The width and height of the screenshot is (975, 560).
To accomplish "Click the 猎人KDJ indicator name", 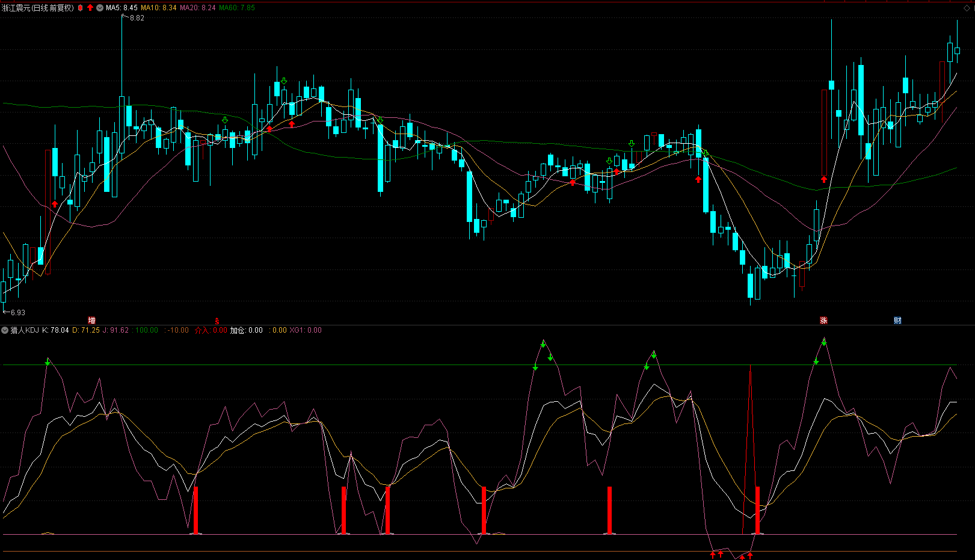I will (25, 330).
